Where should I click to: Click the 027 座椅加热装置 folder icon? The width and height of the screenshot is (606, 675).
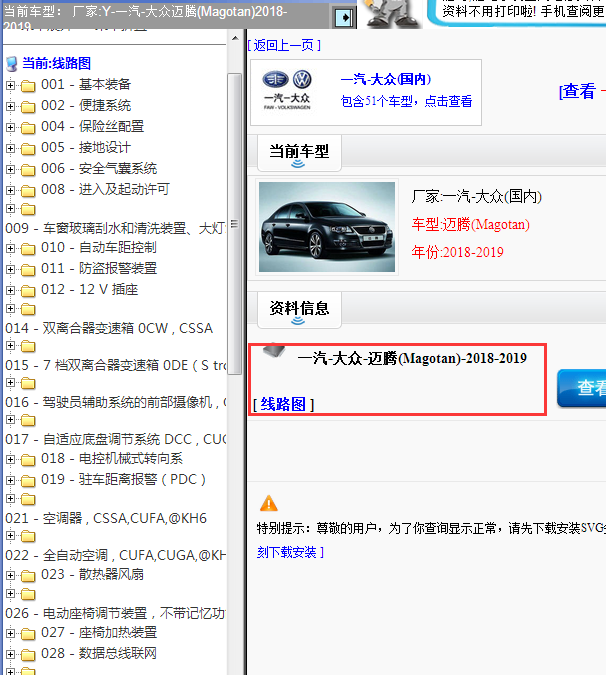[x=28, y=634]
